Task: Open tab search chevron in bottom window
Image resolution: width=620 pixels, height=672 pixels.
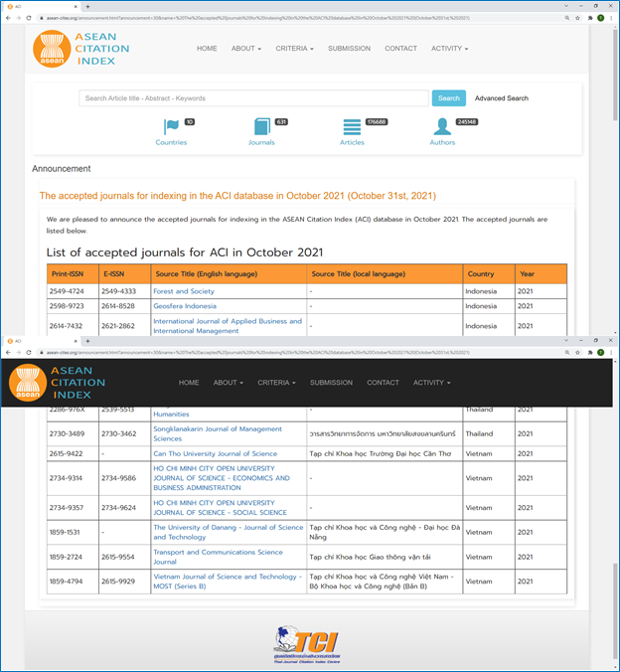Action: pyautogui.click(x=566, y=340)
